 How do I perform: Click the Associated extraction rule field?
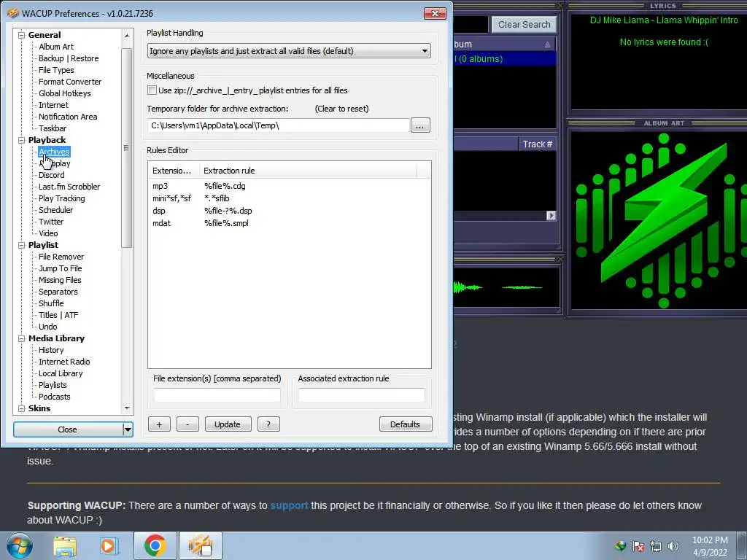click(362, 395)
